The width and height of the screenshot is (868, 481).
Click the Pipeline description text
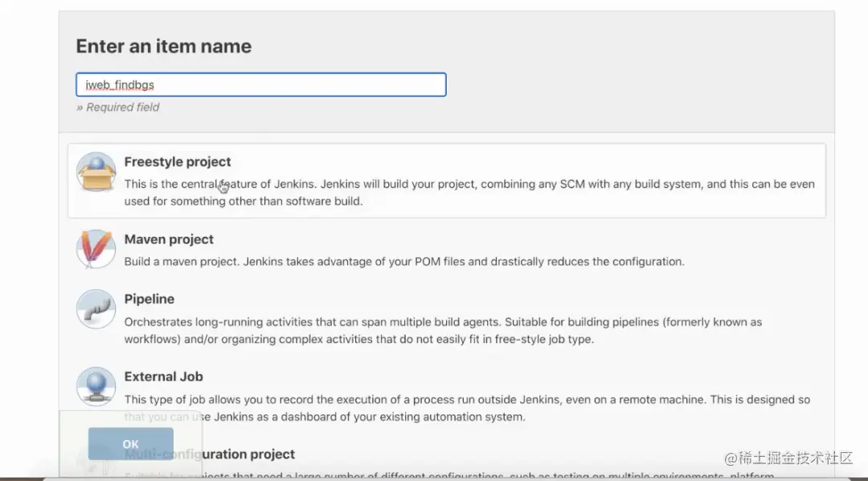tap(443, 330)
